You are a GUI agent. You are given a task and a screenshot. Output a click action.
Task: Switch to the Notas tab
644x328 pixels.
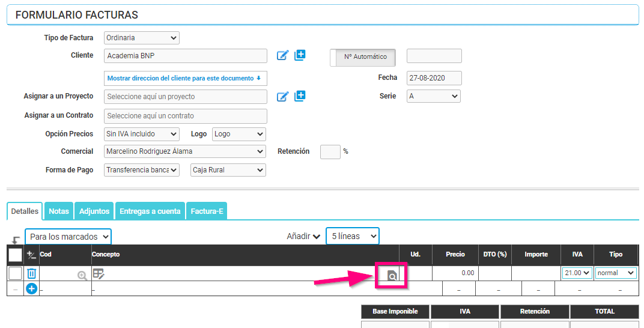pos(59,211)
